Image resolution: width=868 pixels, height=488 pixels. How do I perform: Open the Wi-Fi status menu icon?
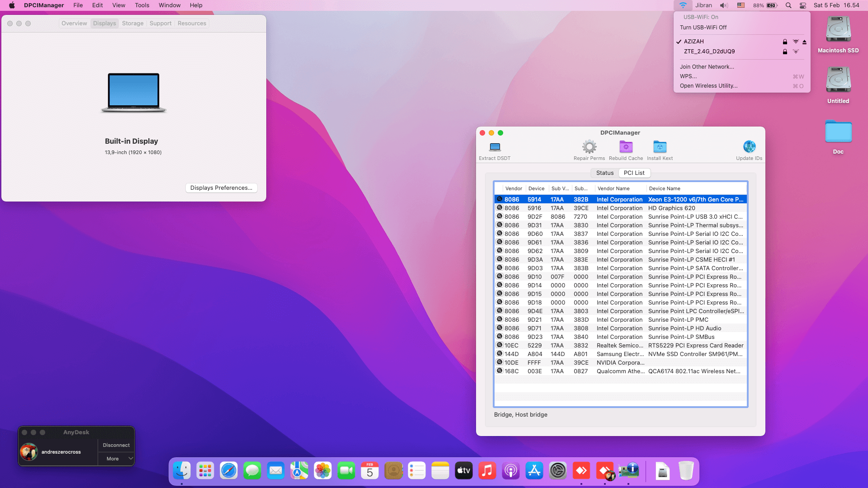pos(683,5)
